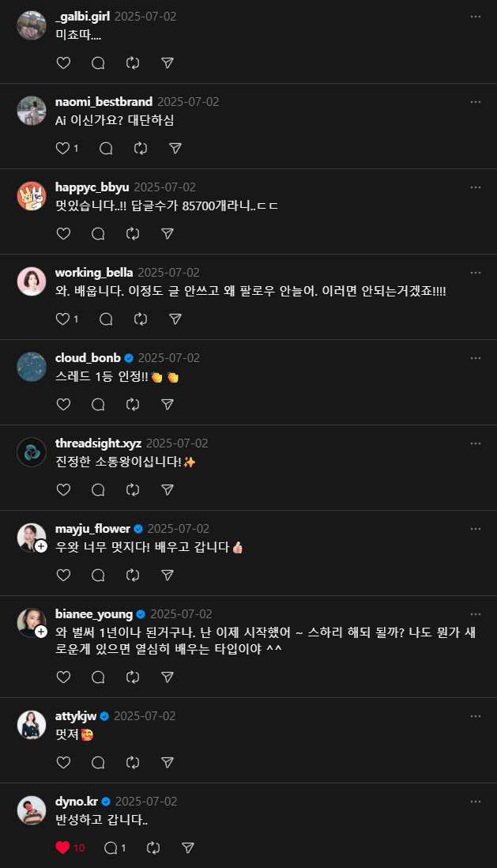Reply to attykjw's comment
Image resolution: width=497 pixels, height=868 pixels.
[98, 763]
